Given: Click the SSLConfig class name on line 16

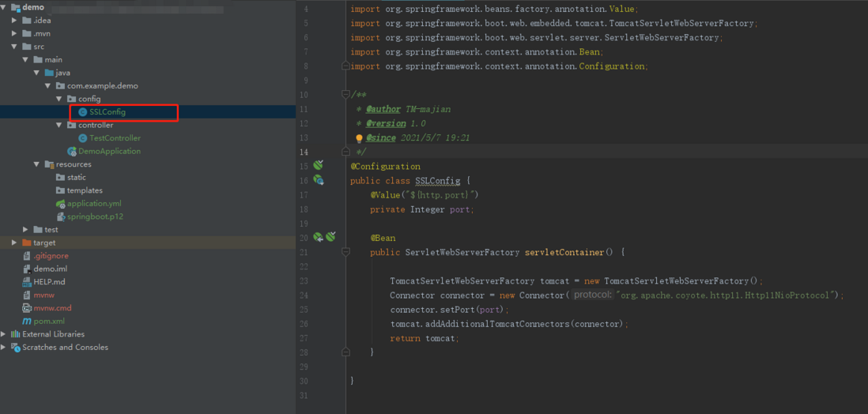Looking at the screenshot, I should [437, 180].
